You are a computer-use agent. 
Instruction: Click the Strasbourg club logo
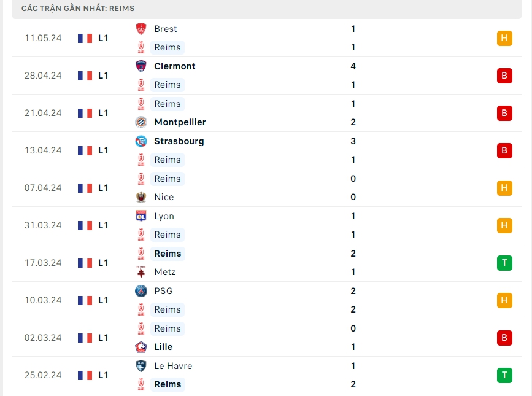coord(141,141)
